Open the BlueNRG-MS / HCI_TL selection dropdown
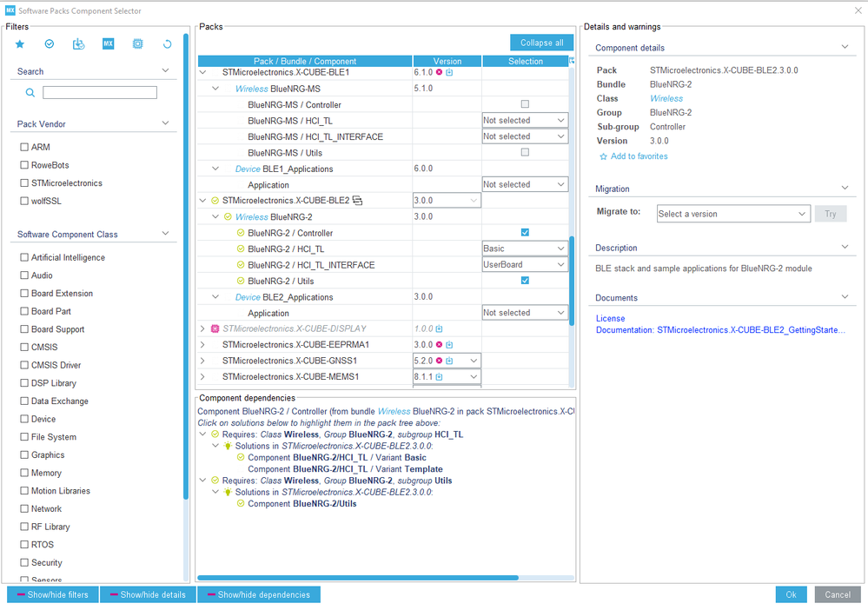 pyautogui.click(x=525, y=120)
